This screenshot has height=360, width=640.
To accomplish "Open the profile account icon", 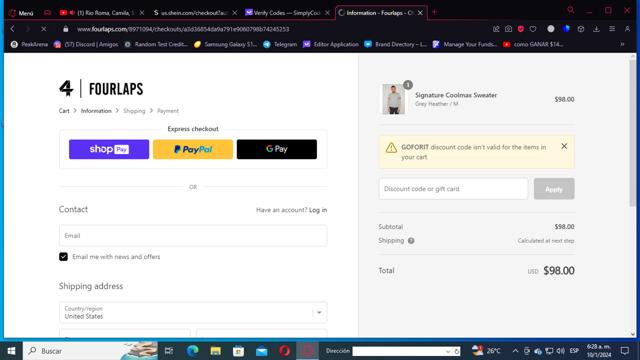I will (x=627, y=29).
